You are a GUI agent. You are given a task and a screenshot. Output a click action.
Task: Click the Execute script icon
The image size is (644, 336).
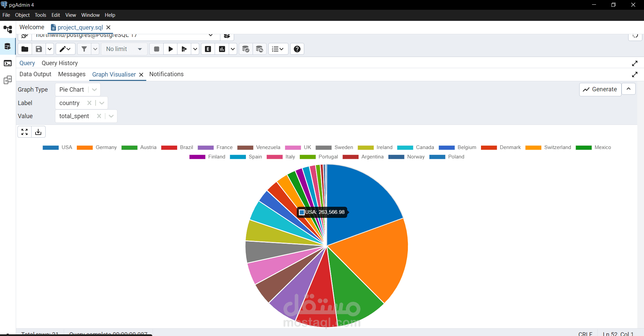(184, 49)
